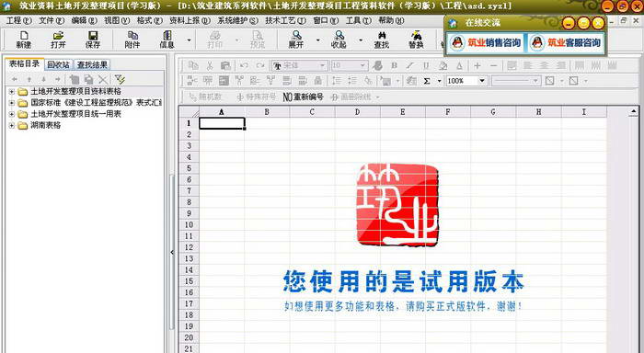Image resolution: width=644 pixels, height=353 pixels.
Task: Click the font color A icon
Action: (x=459, y=65)
